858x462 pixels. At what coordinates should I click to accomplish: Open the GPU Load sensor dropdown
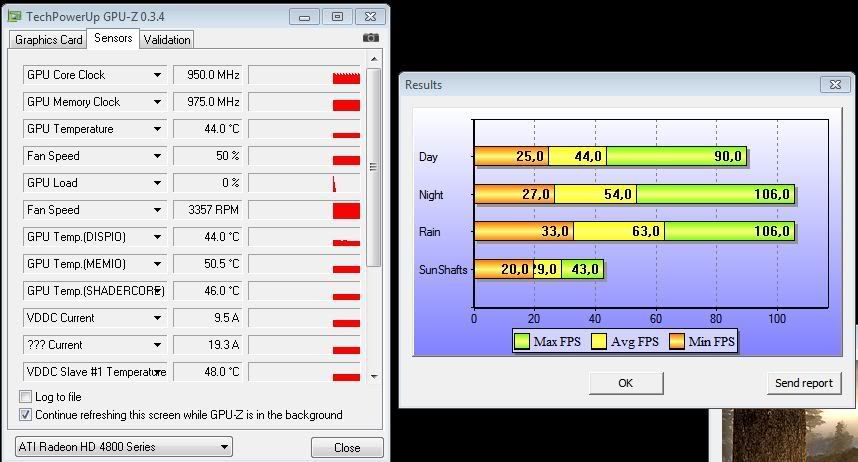point(157,183)
